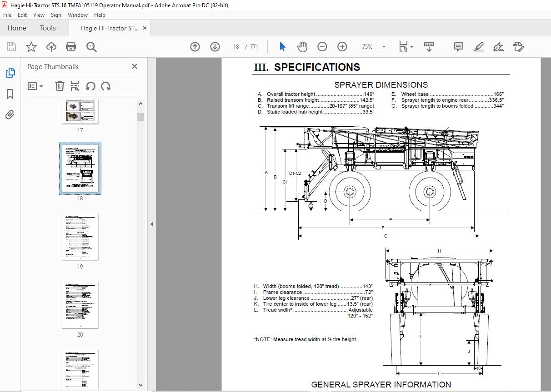Screen dimensions: 551x392
Task: Go to the next page arrow
Action: pyautogui.click(x=215, y=47)
